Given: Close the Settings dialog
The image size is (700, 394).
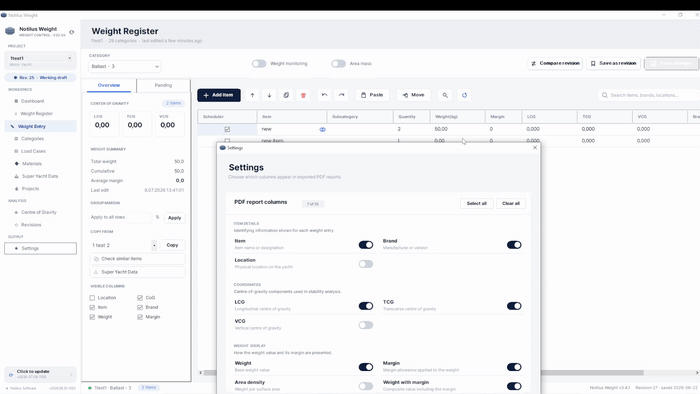Looking at the screenshot, I should point(535,148).
